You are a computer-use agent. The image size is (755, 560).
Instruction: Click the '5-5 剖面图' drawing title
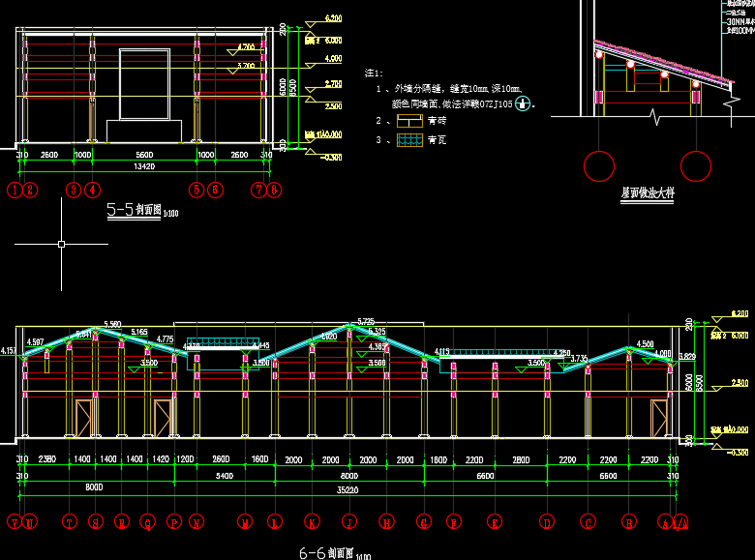[134, 209]
